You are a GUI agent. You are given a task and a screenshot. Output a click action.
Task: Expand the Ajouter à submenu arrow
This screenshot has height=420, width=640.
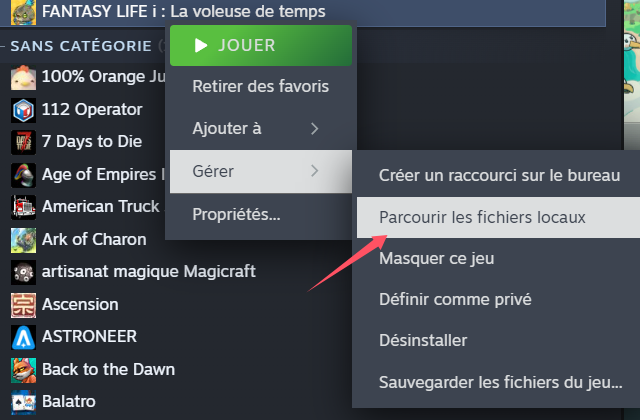click(314, 129)
